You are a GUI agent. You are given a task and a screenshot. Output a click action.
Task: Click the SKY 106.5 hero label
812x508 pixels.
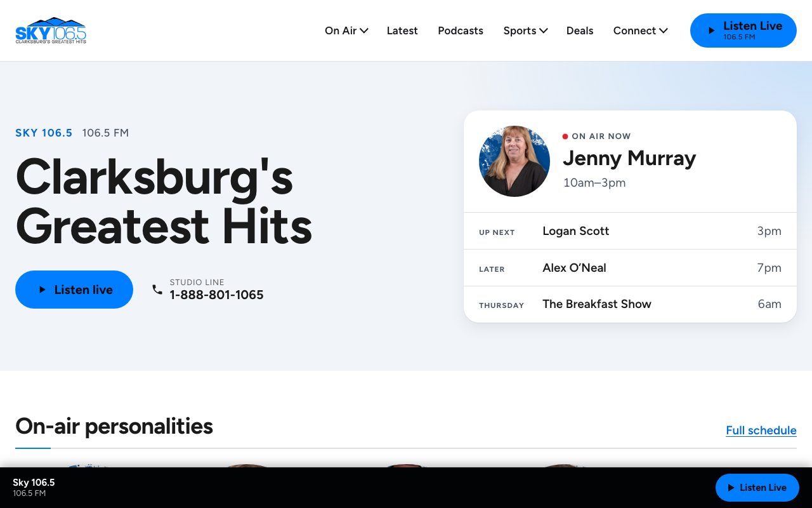tap(44, 133)
